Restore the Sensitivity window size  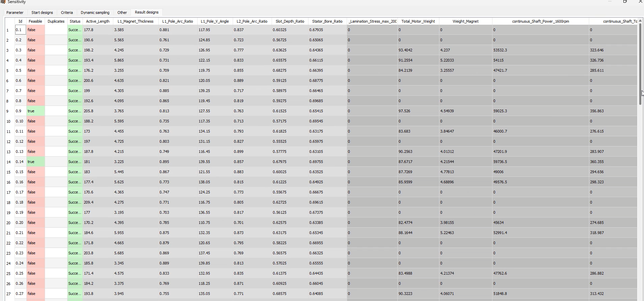click(625, 2)
